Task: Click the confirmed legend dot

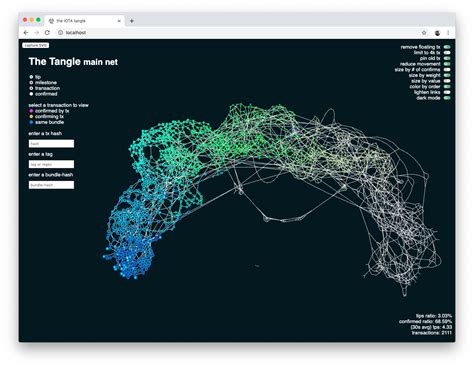Action: (x=31, y=94)
